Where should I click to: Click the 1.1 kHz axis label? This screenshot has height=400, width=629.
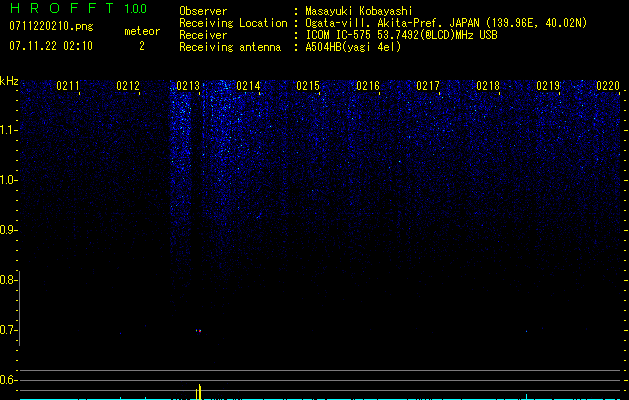coord(7,130)
